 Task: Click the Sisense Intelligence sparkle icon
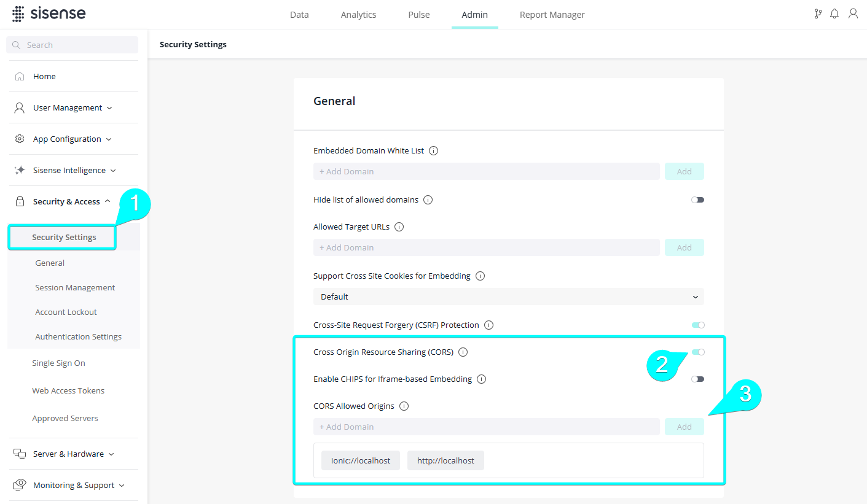(x=20, y=170)
